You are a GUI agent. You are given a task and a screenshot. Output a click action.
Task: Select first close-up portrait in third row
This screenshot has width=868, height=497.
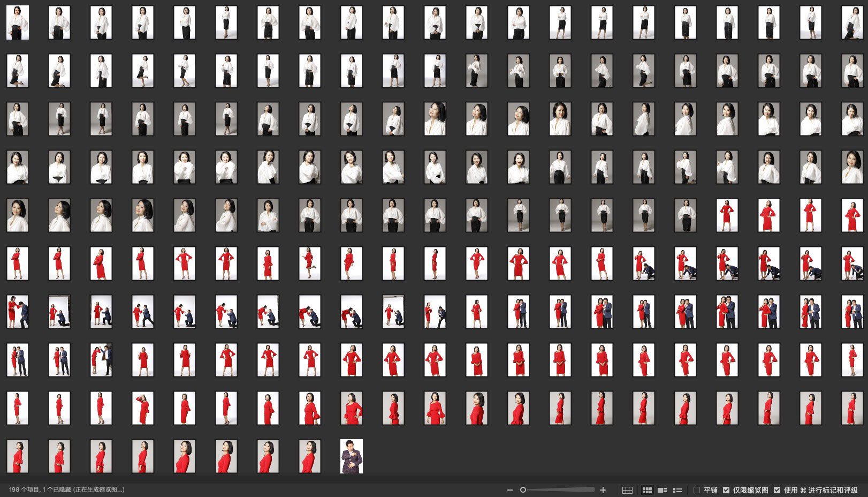[435, 119]
